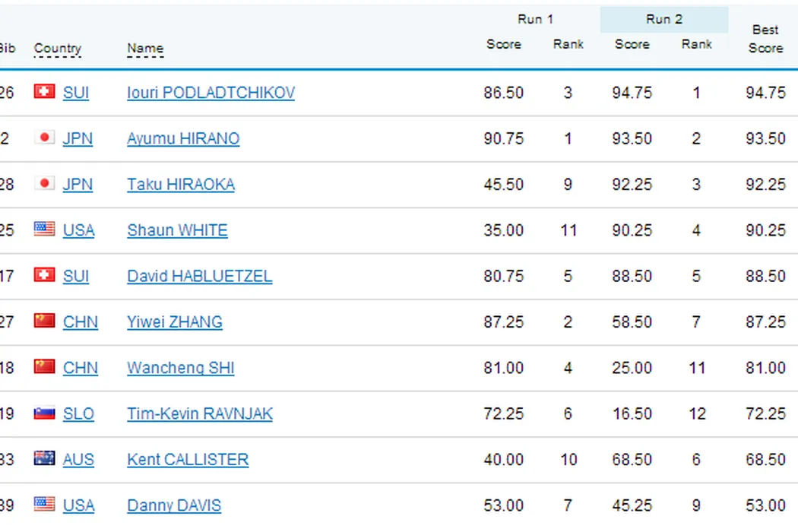
Task: Click the USA flag in Shaun White's row
Action: pos(44,230)
